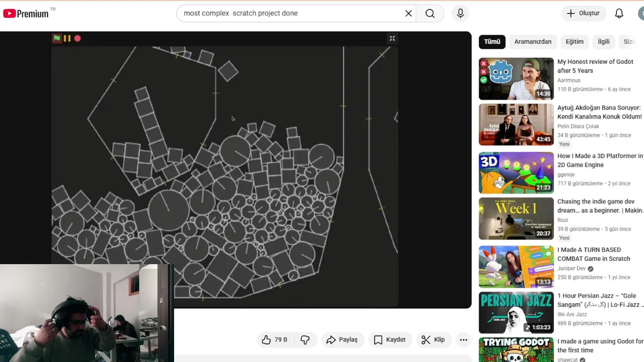Open How I Made a 3D Platformer title
This screenshot has width=644, height=362.
click(x=600, y=160)
